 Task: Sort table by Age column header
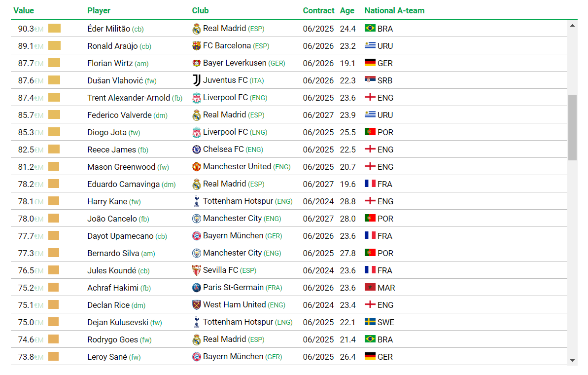[347, 10]
